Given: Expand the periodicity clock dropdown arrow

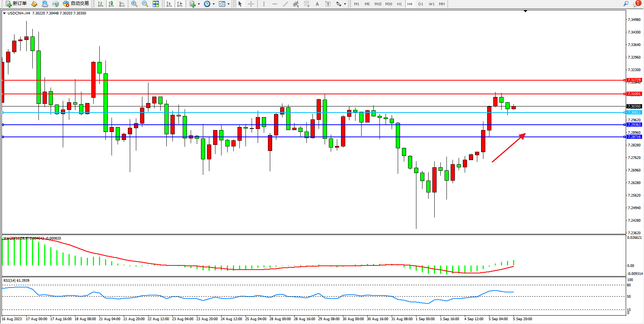Looking at the screenshot, I should (214, 4).
